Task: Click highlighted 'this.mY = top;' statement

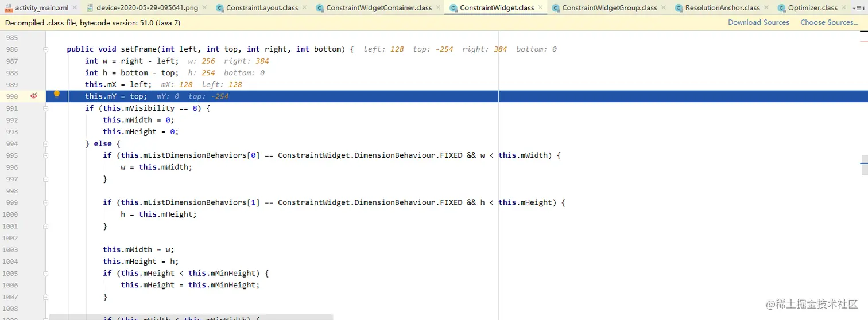Action: (116, 96)
